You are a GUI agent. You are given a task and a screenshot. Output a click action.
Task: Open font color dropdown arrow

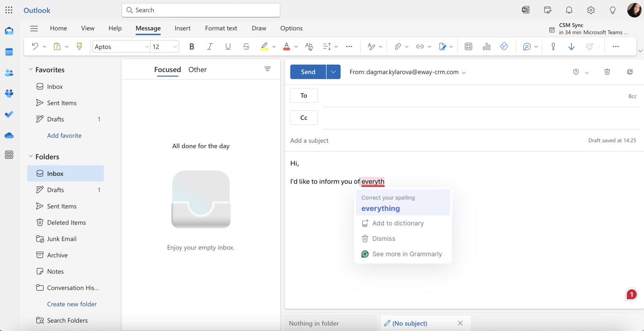pyautogui.click(x=296, y=47)
